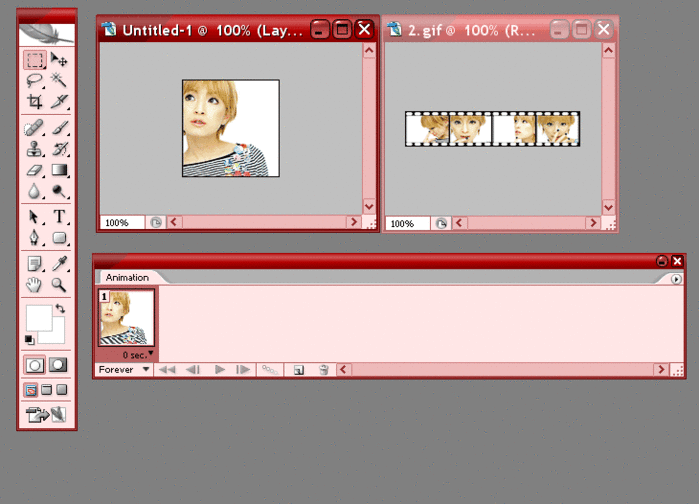Select frame 1 thumbnail in Animation

pyautogui.click(x=126, y=318)
